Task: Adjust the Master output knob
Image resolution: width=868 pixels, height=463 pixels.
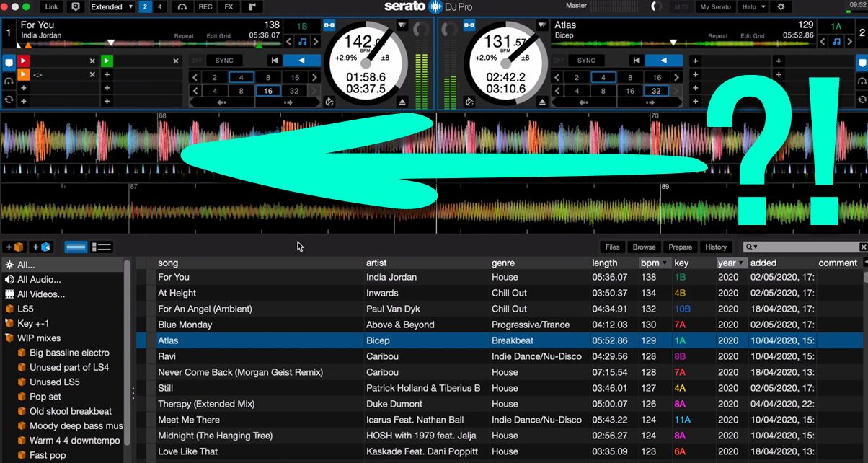Action: (x=655, y=6)
